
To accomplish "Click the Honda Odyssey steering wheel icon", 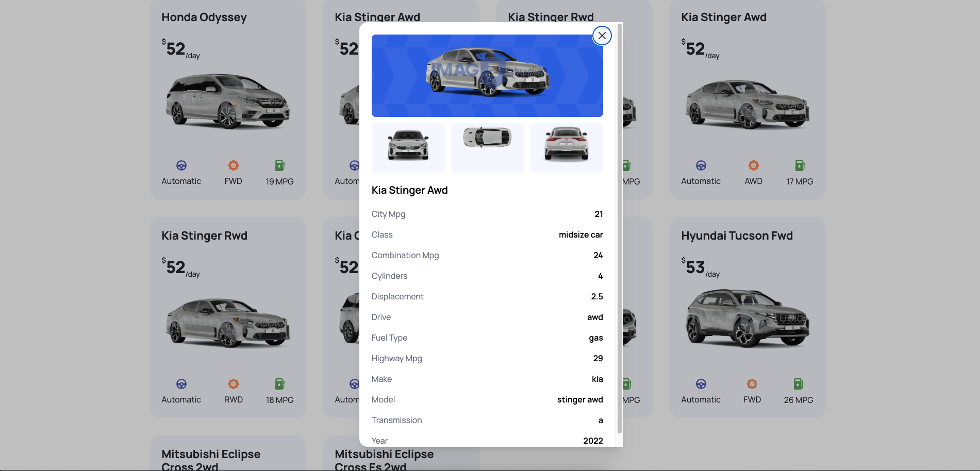I will pos(181,165).
